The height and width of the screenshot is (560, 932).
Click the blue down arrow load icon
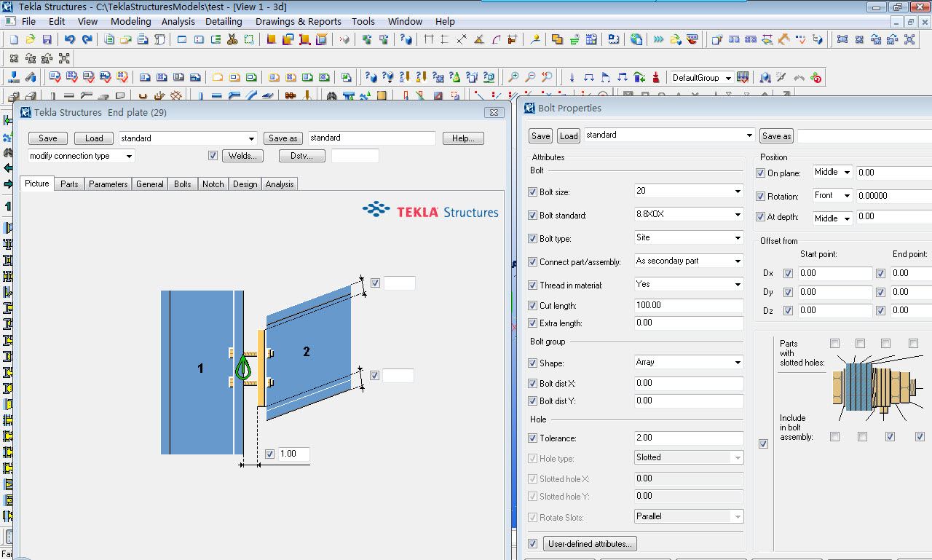point(572,77)
